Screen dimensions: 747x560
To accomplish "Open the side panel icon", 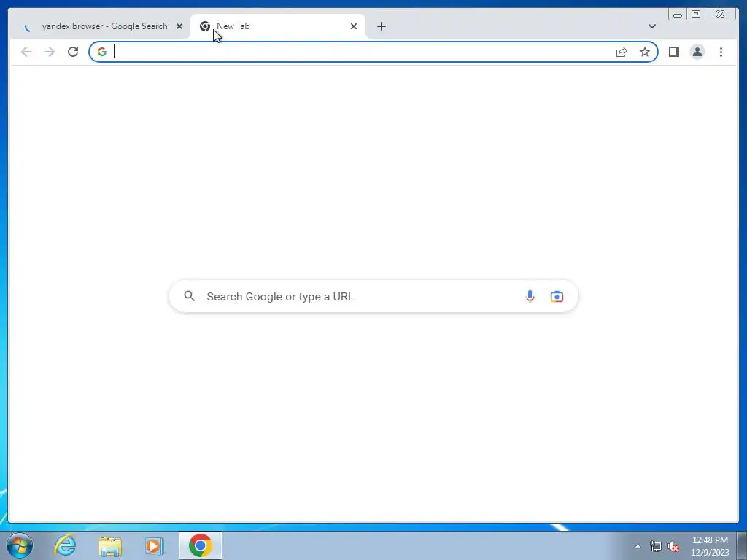I will (673, 52).
